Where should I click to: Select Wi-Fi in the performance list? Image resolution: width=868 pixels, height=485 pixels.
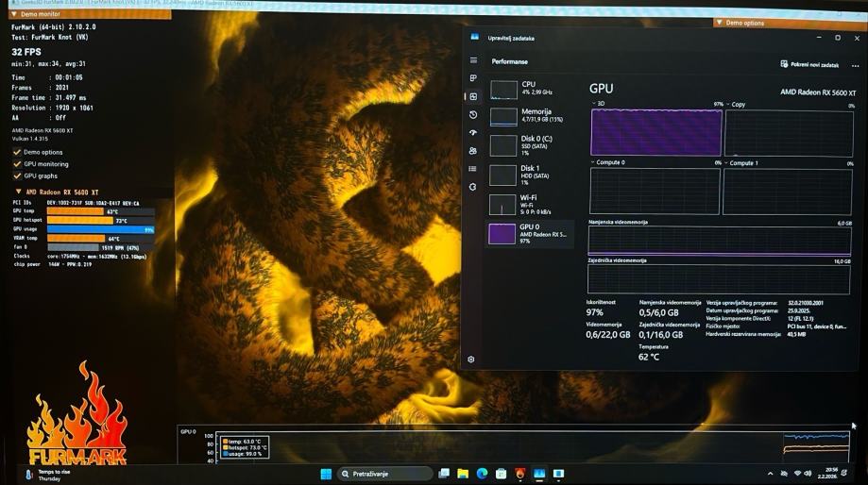(530, 204)
